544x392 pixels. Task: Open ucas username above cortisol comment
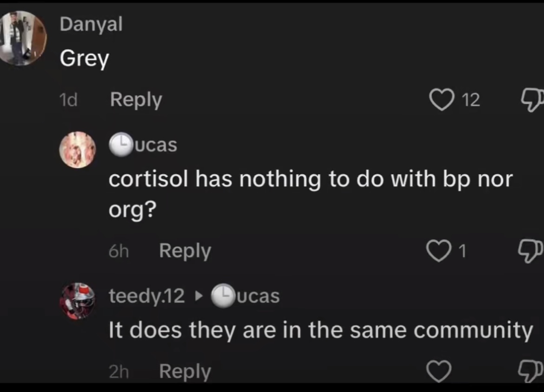pyautogui.click(x=143, y=145)
